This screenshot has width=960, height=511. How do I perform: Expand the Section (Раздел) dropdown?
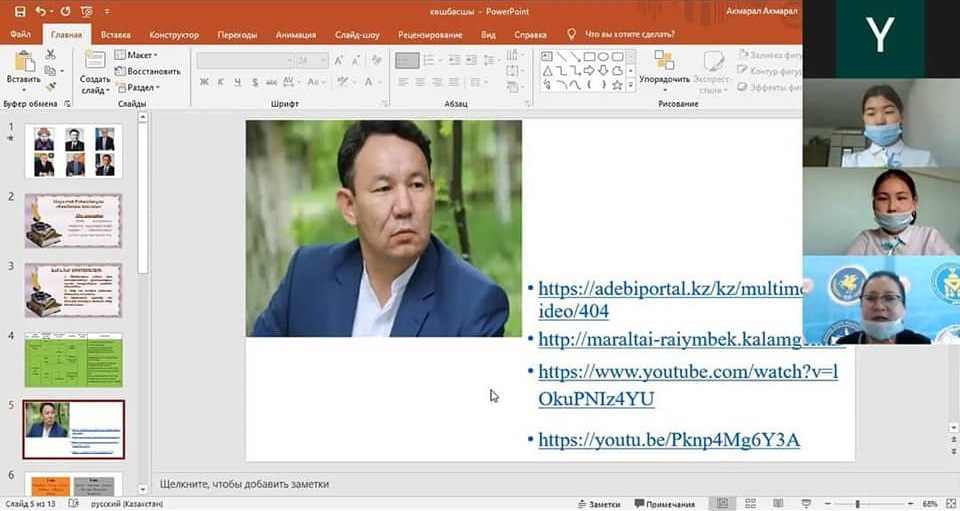tap(141, 87)
